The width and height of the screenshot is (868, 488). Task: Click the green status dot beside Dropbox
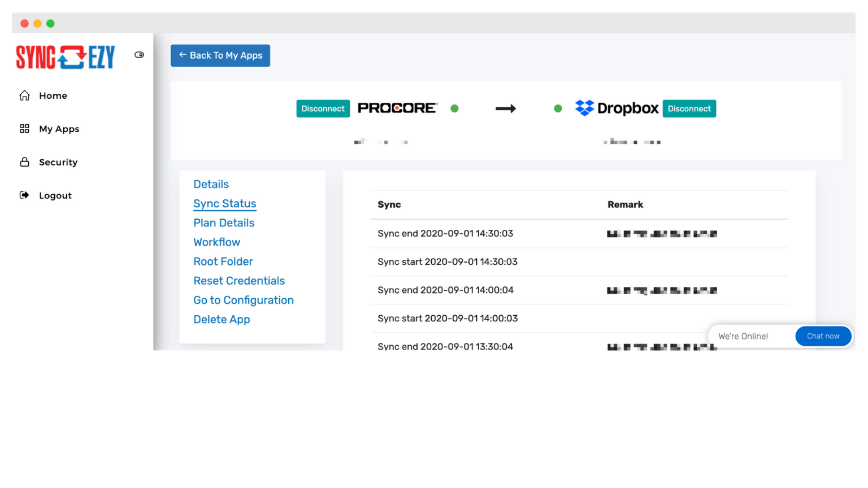click(x=558, y=108)
